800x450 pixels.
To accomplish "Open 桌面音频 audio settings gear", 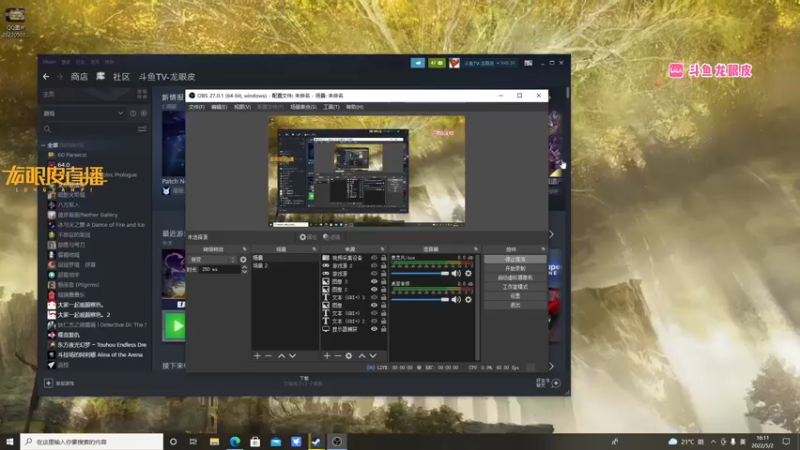I will 468,299.
